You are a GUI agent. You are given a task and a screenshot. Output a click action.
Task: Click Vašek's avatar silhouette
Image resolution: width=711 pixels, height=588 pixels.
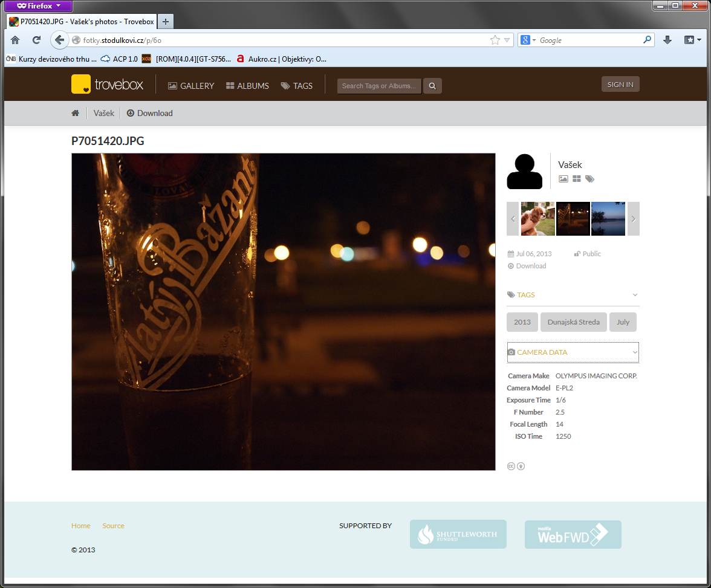[525, 172]
